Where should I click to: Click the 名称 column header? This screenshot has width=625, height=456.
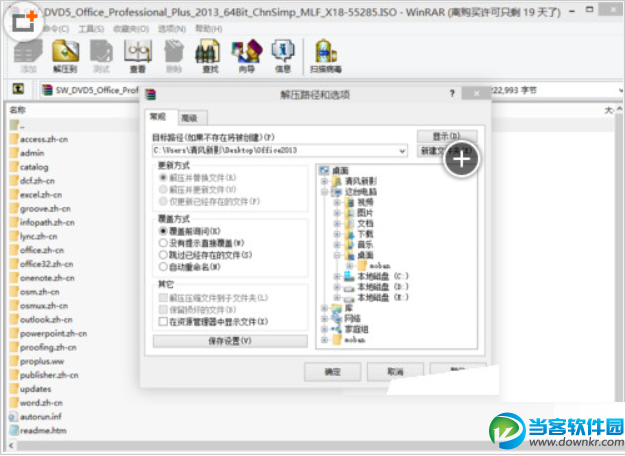coord(18,110)
